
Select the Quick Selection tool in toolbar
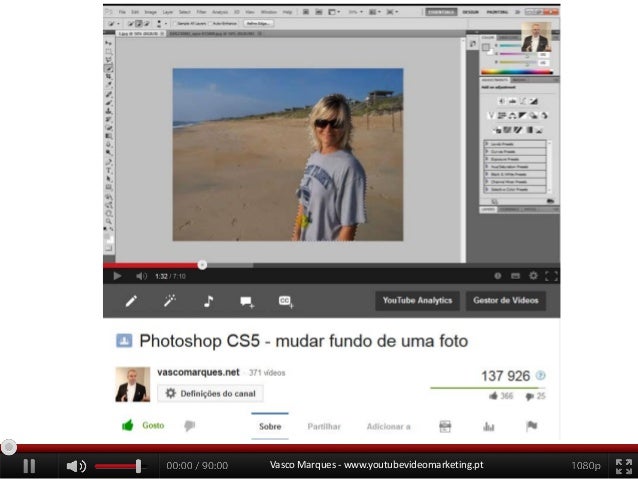tap(109, 69)
